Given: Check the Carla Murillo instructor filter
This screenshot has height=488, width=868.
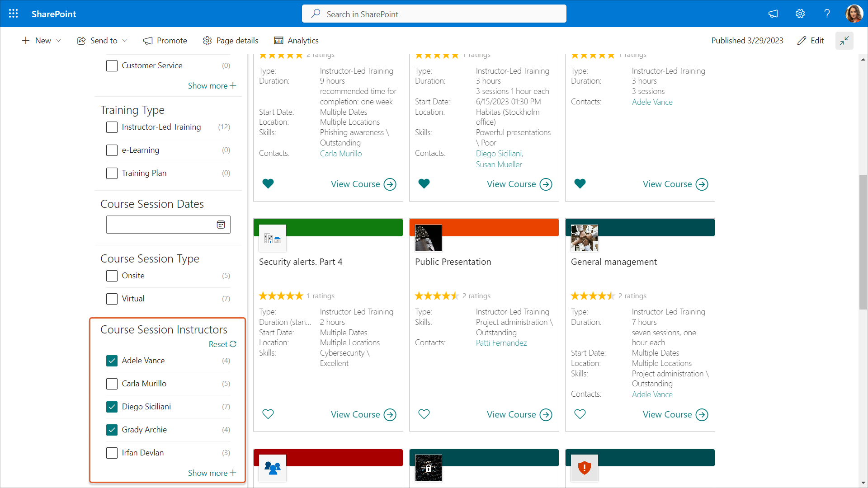Looking at the screenshot, I should 112,384.
